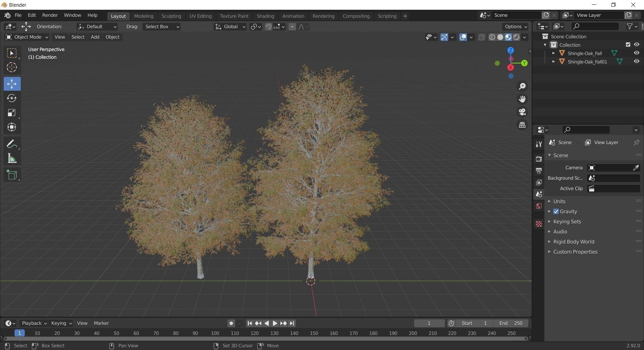Choose the Add Cube tool
644x350 pixels.
pos(12,175)
